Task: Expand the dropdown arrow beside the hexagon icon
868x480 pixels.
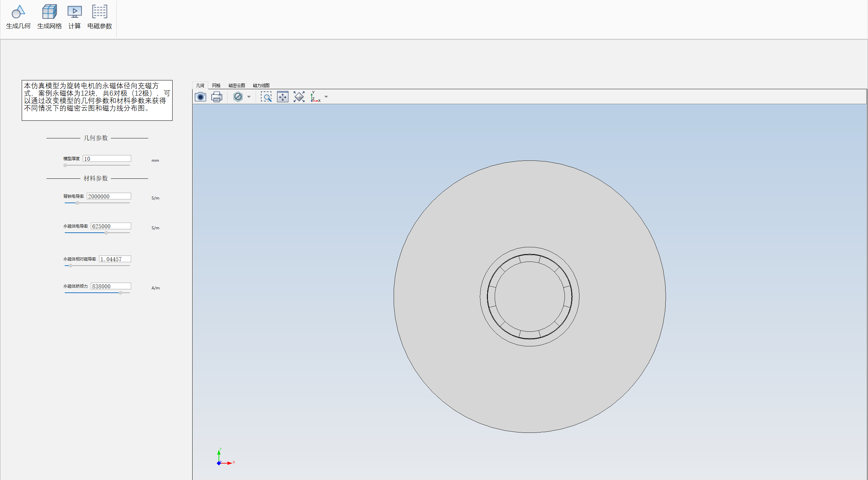Action: click(x=249, y=97)
